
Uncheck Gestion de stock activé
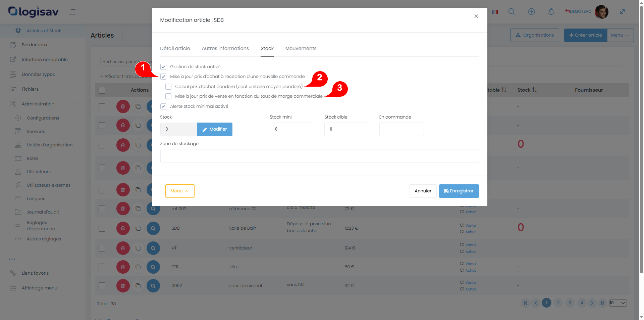coord(163,67)
